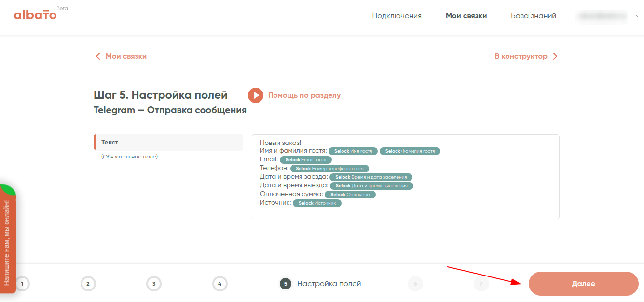Go to step 2 circle
The height and width of the screenshot is (302, 644).
point(88,284)
